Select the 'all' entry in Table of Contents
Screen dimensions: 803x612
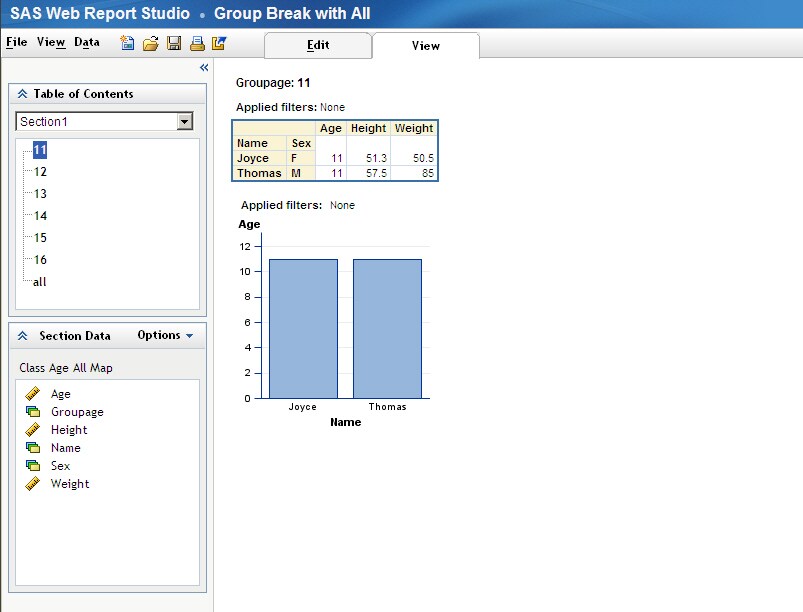[x=40, y=282]
